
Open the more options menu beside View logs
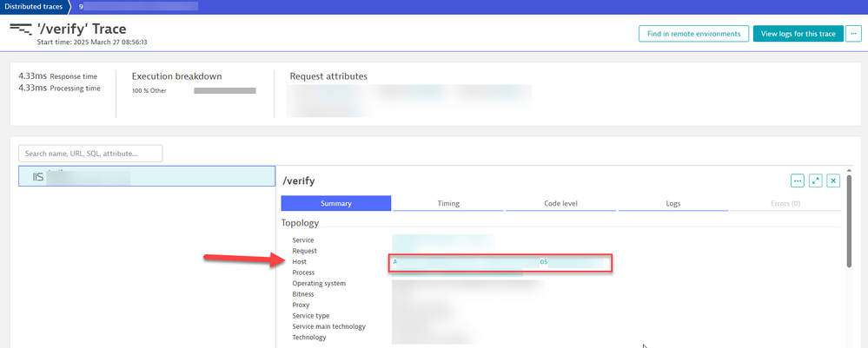pyautogui.click(x=856, y=34)
